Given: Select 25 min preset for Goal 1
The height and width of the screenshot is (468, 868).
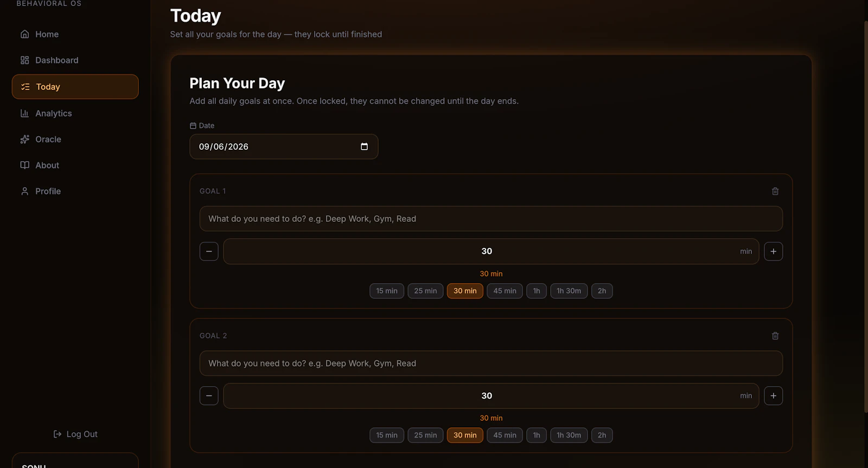Looking at the screenshot, I should [425, 291].
